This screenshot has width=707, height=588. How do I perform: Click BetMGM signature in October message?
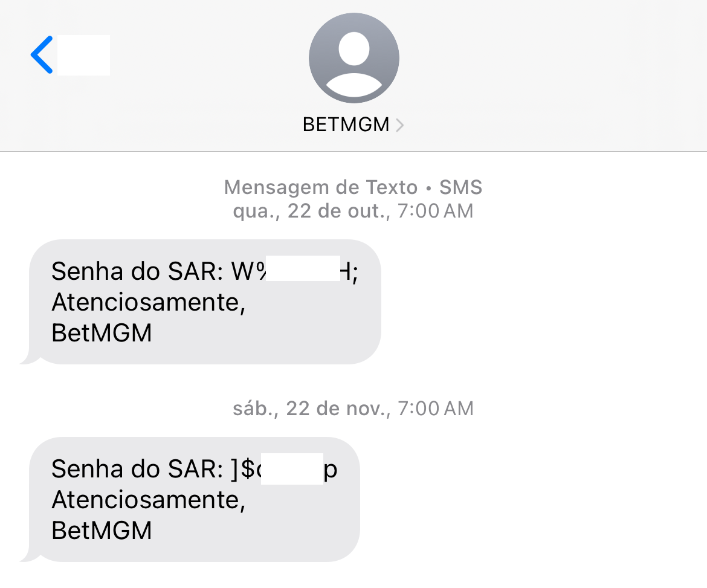click(102, 333)
